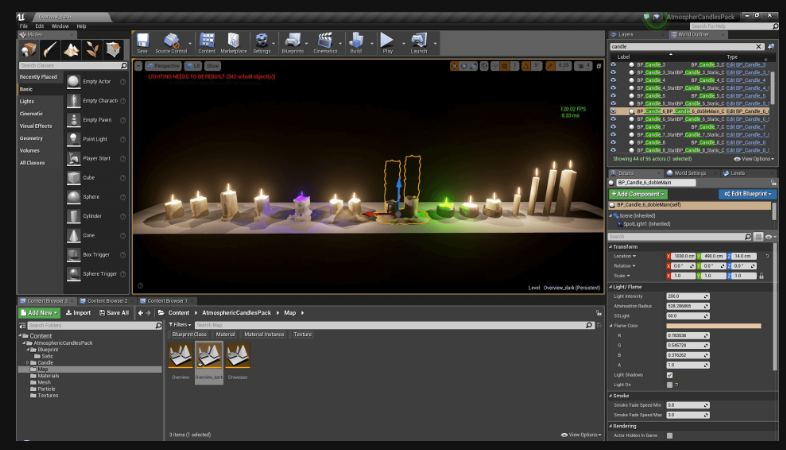Select the Landscape mode icon
This screenshot has width=786, height=450.
pyautogui.click(x=71, y=50)
